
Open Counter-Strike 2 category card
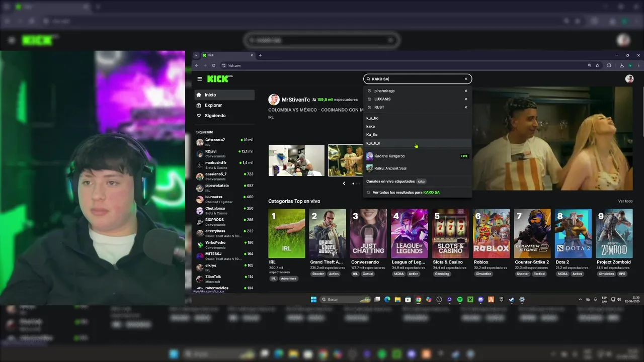(532, 233)
